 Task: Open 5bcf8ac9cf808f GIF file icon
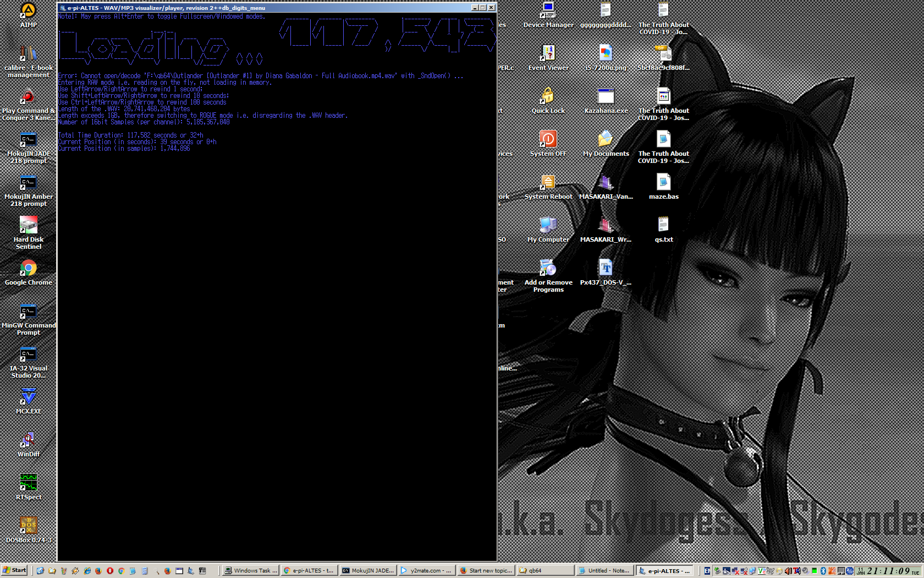tap(663, 57)
